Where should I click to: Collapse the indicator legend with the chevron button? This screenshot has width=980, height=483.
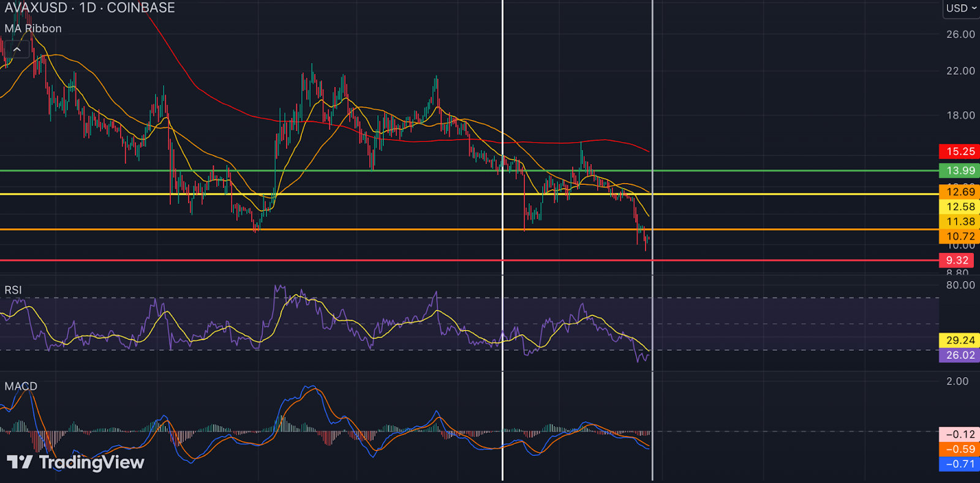[x=17, y=49]
